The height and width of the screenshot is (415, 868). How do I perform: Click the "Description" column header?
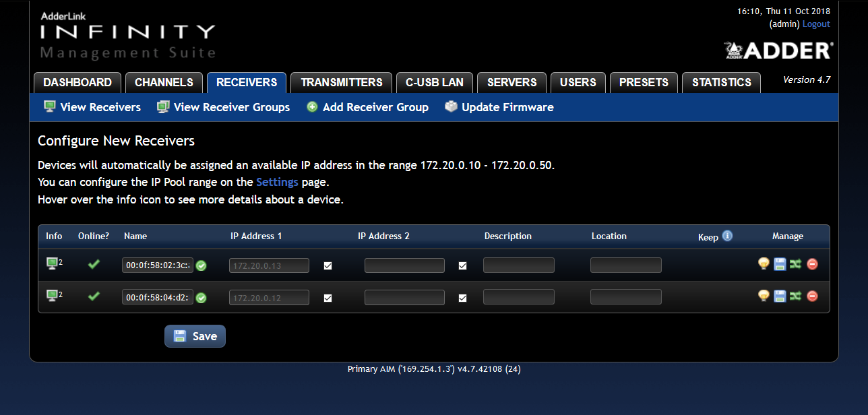tap(508, 236)
